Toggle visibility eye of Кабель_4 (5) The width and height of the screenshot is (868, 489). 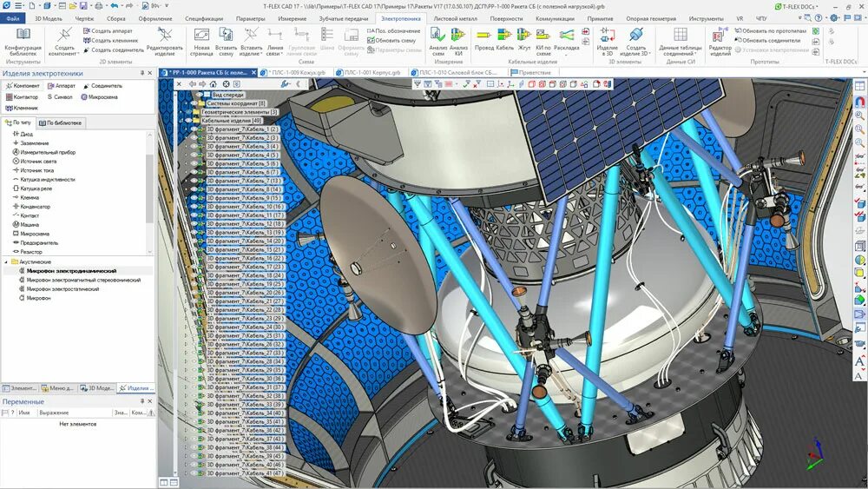point(194,155)
